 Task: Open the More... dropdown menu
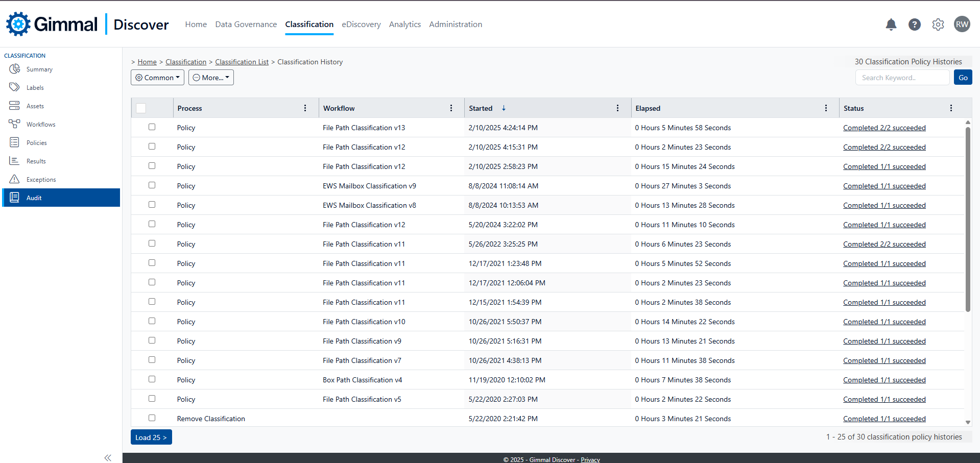211,78
